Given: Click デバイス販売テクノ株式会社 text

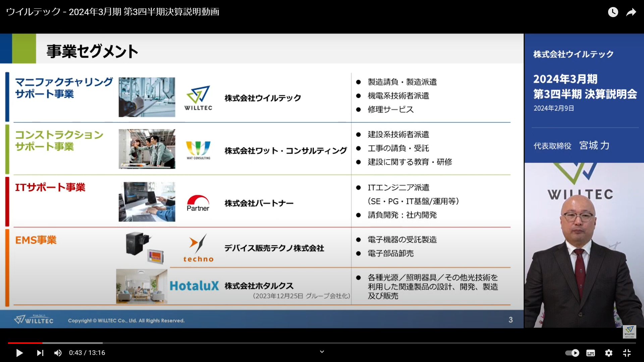Looking at the screenshot, I should point(274,248).
